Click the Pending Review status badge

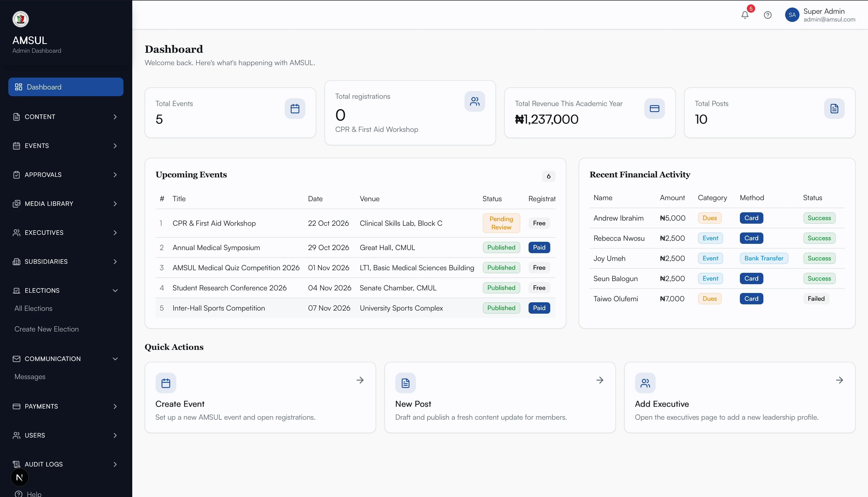coord(501,223)
